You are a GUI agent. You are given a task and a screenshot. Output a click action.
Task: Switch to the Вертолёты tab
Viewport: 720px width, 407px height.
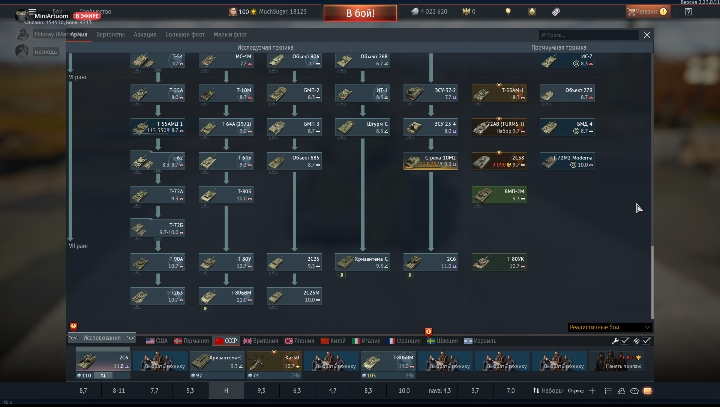(x=111, y=34)
